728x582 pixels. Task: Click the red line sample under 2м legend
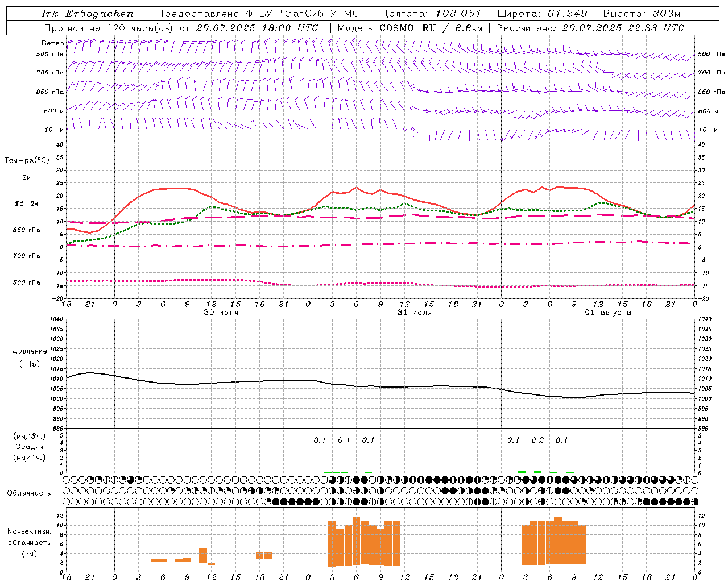[26, 184]
